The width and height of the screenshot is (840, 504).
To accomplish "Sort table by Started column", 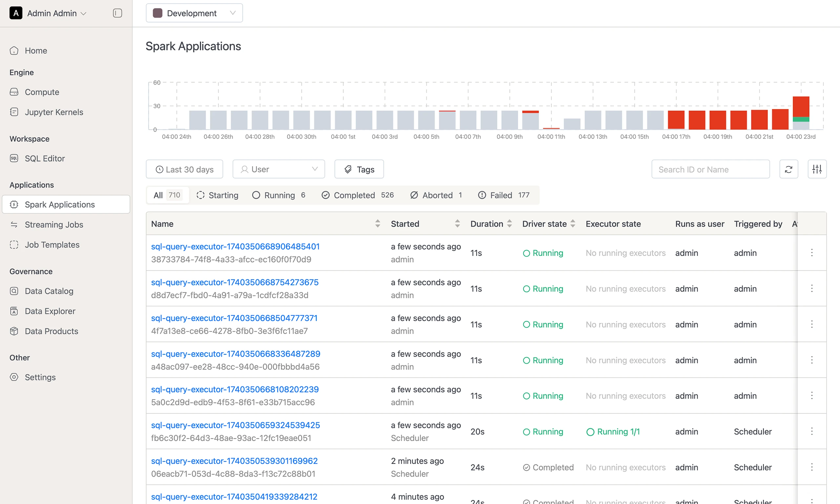I will pyautogui.click(x=457, y=223).
